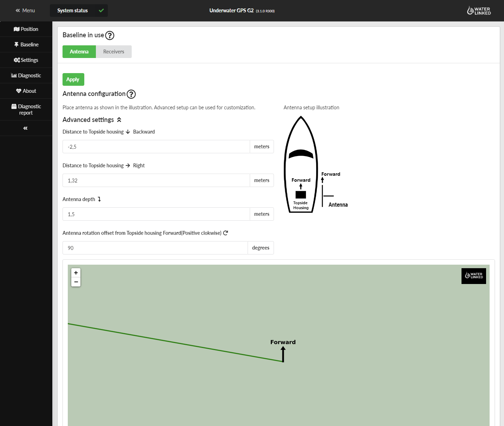Click the meters unit label for Antenna depth

[x=262, y=214]
